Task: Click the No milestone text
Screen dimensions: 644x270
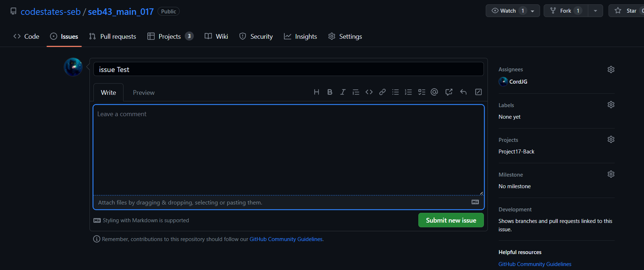Action: click(514, 186)
